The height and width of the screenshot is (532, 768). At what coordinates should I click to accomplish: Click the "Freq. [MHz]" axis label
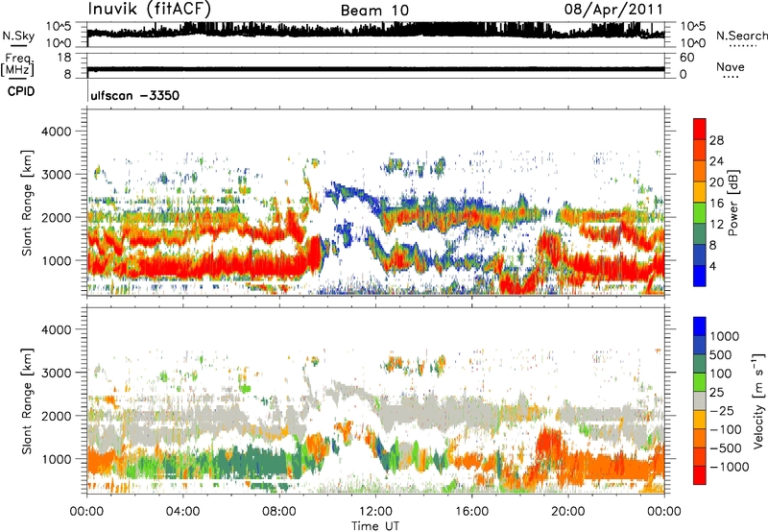18,64
